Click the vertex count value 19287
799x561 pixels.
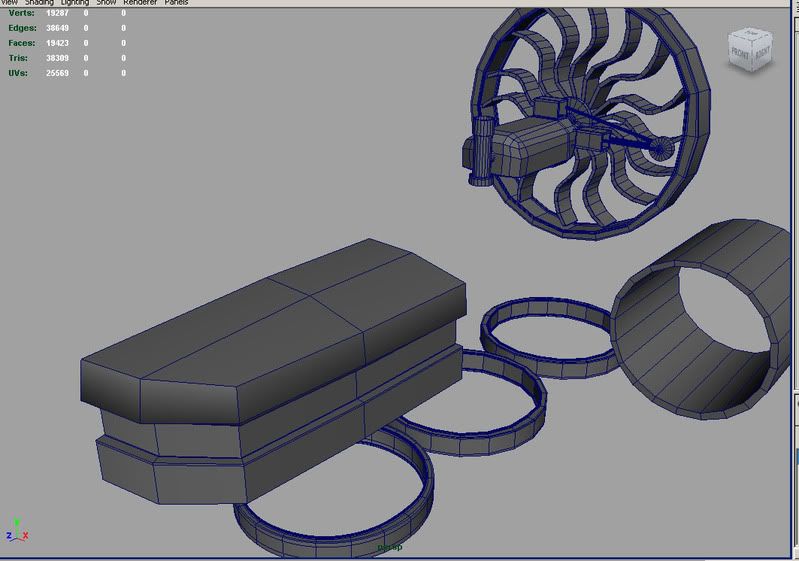click(x=57, y=13)
